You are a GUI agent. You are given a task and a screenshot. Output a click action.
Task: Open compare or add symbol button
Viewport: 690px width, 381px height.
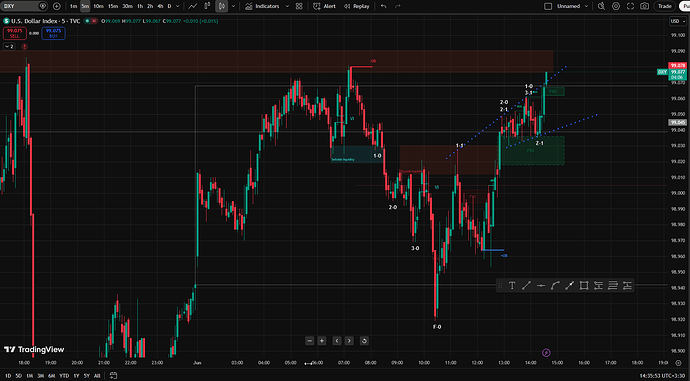pyautogui.click(x=56, y=6)
